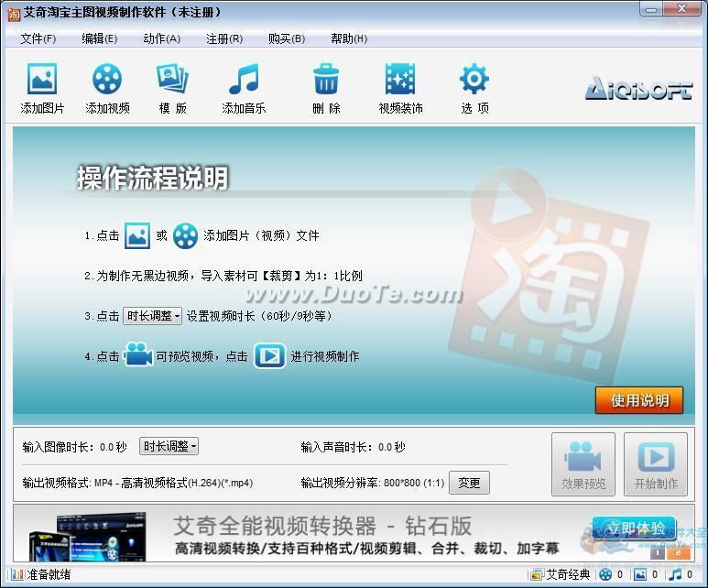This screenshot has width=708, height=588.
Task: Open the 文件(F) menu
Action: pos(38,38)
